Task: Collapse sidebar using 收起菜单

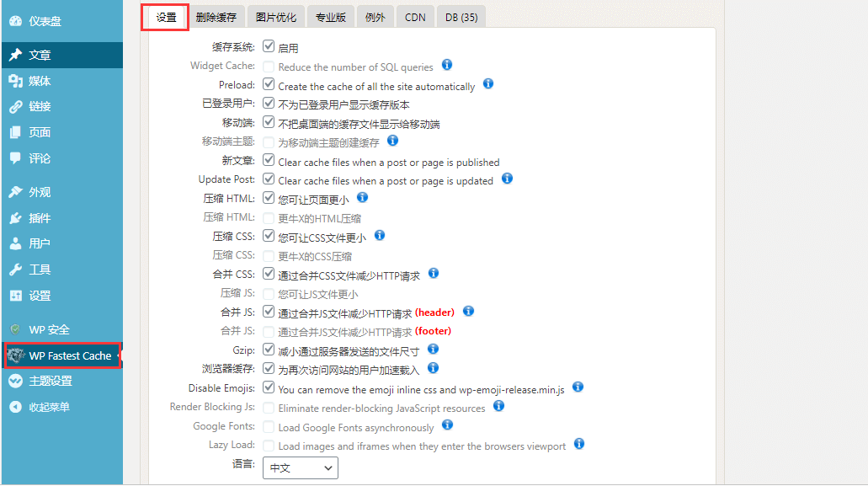Action: 49,407
